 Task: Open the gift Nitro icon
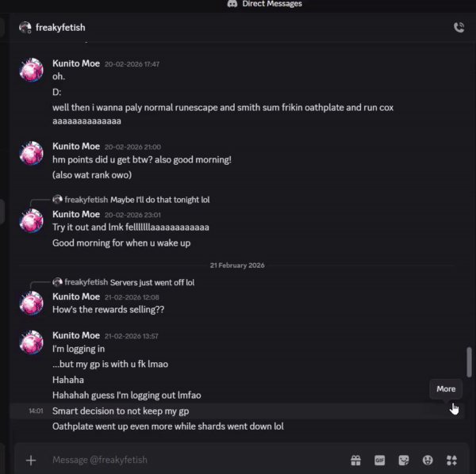click(355, 460)
